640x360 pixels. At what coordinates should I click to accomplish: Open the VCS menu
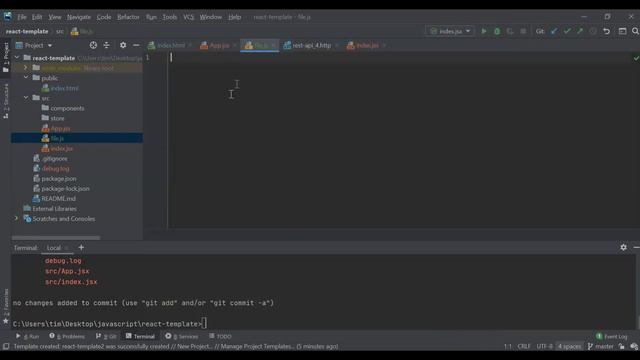tap(188, 17)
